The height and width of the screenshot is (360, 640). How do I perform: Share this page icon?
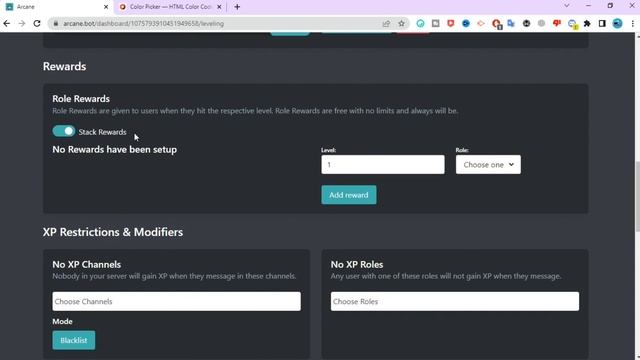coord(386,24)
